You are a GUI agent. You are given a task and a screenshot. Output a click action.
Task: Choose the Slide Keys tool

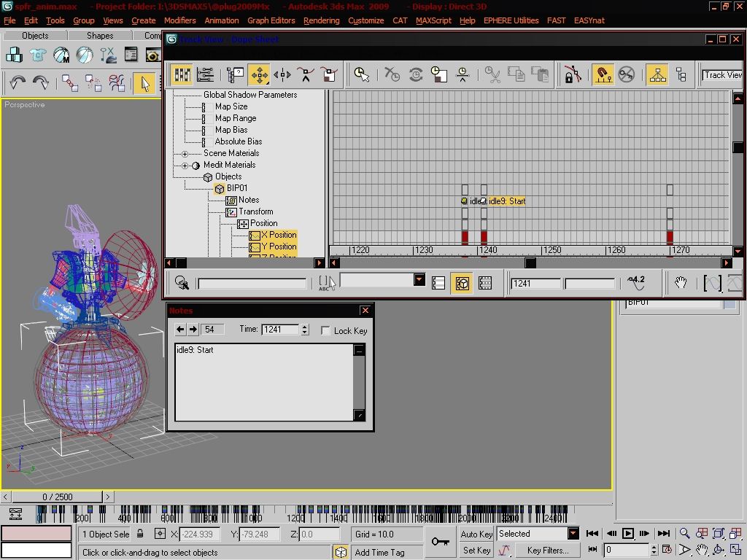[x=282, y=75]
